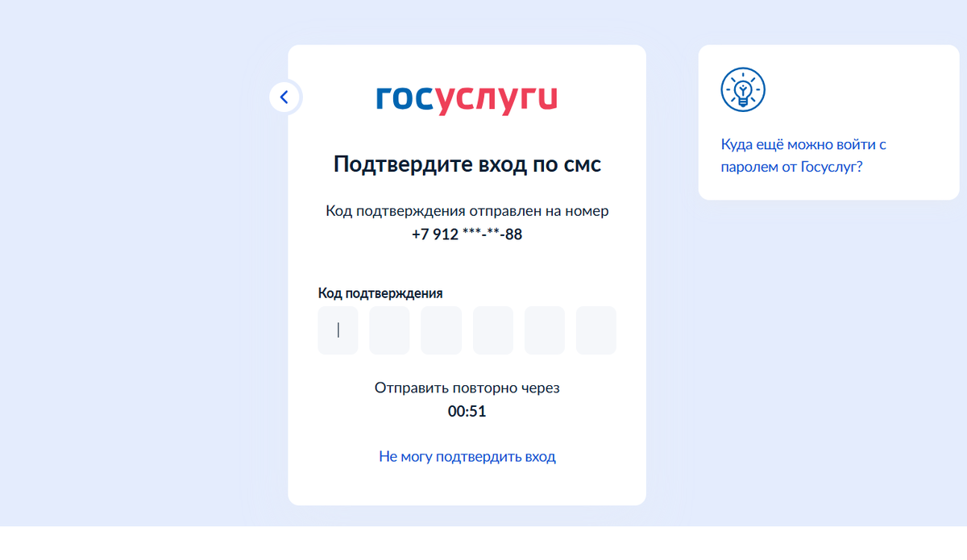Select the third confirmation code digit box

click(441, 330)
